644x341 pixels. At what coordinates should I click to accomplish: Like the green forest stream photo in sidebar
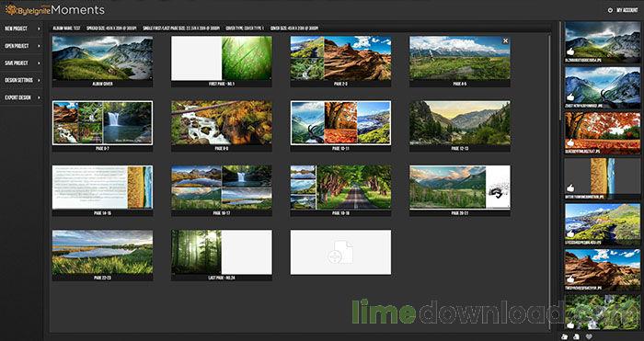tap(570, 325)
